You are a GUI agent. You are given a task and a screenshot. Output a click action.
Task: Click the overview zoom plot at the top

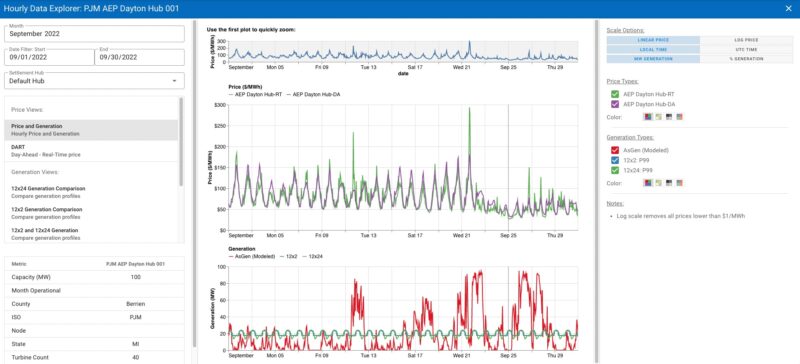point(403,51)
